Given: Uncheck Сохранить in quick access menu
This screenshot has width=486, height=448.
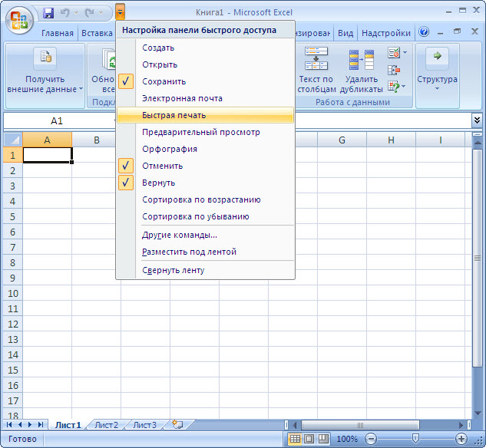Looking at the screenshot, I should click(206, 81).
